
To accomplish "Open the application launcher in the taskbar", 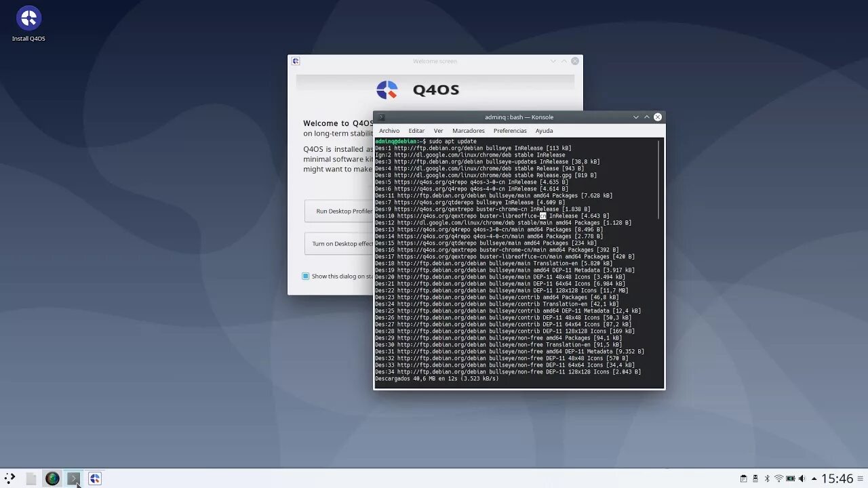I will pos(9,479).
